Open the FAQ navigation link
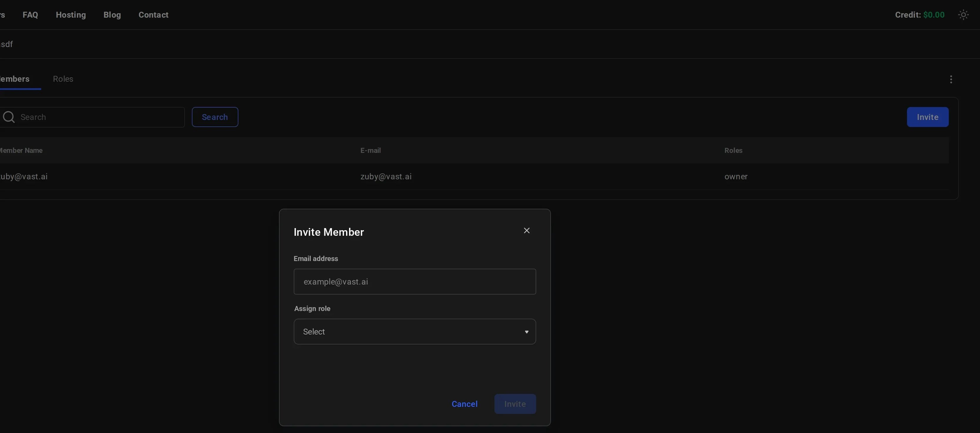The width and height of the screenshot is (980, 433). 30,15
